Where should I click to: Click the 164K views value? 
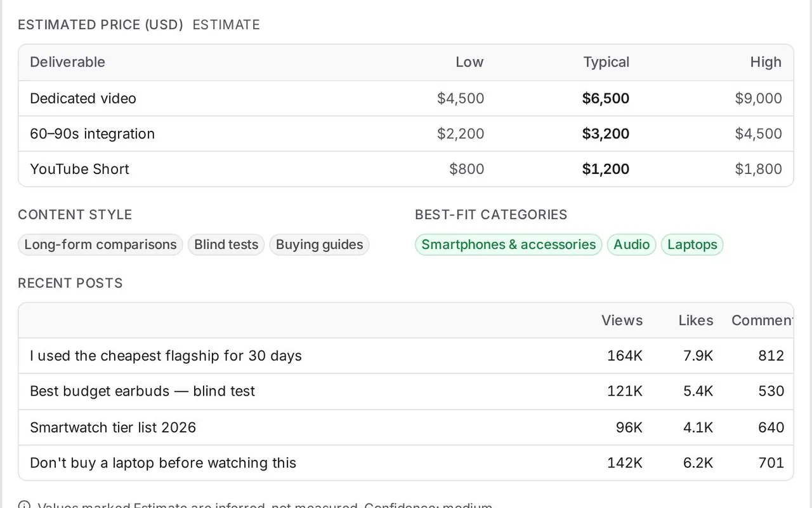pyautogui.click(x=625, y=356)
